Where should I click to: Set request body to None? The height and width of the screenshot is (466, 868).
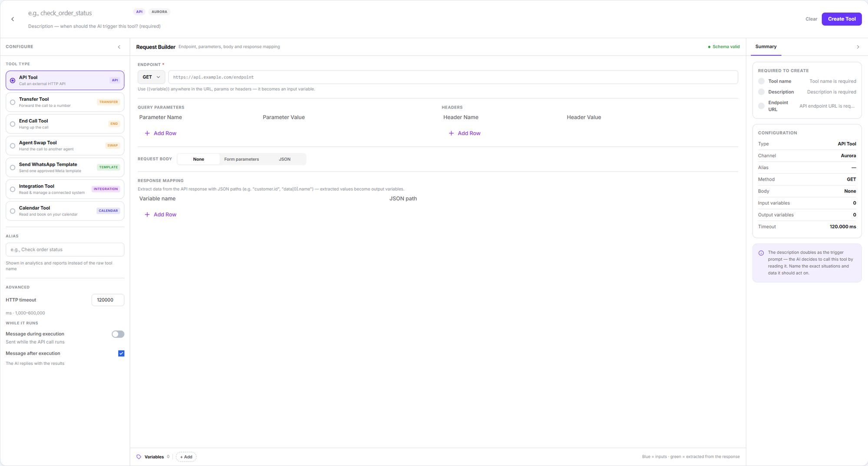click(198, 159)
